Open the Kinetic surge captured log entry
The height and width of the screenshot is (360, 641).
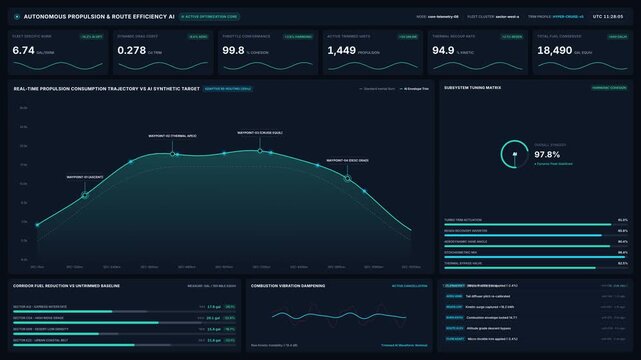536,307
